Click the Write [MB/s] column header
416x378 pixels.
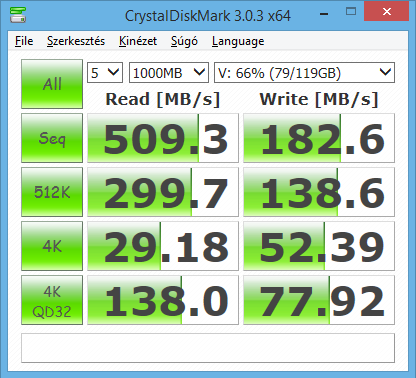(319, 99)
